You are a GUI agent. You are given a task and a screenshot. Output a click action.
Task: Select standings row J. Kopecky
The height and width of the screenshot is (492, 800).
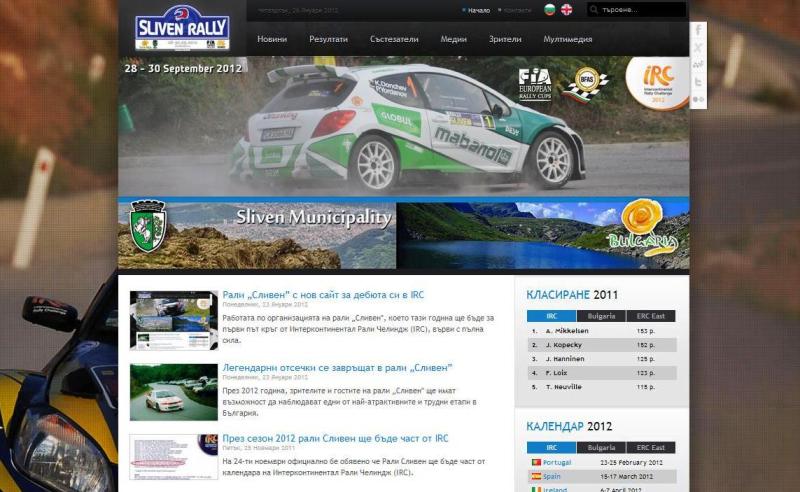pyautogui.click(x=602, y=345)
